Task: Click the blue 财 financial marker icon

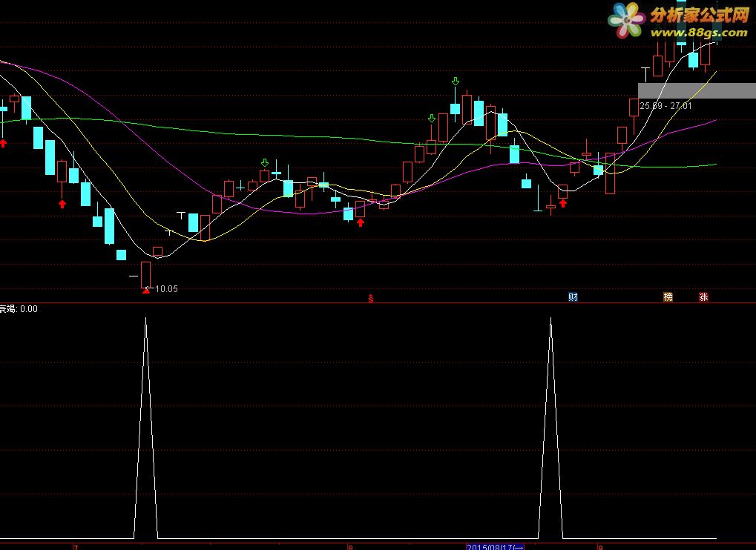Action: pos(573,296)
